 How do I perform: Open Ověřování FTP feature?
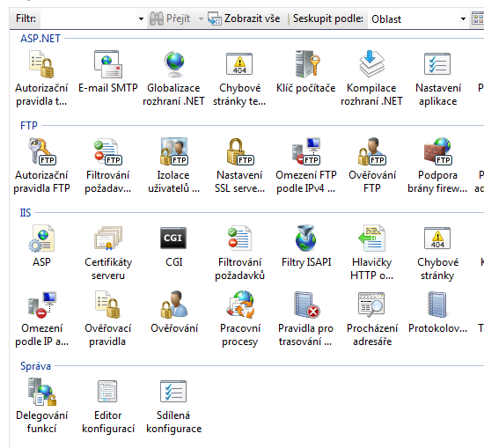coord(371,165)
